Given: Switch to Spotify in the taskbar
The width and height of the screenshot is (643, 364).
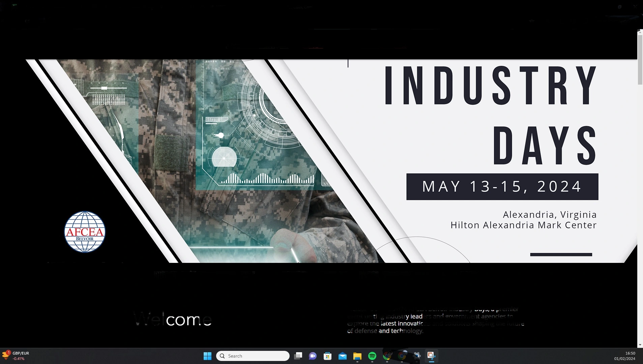Looking at the screenshot, I should pyautogui.click(x=372, y=356).
